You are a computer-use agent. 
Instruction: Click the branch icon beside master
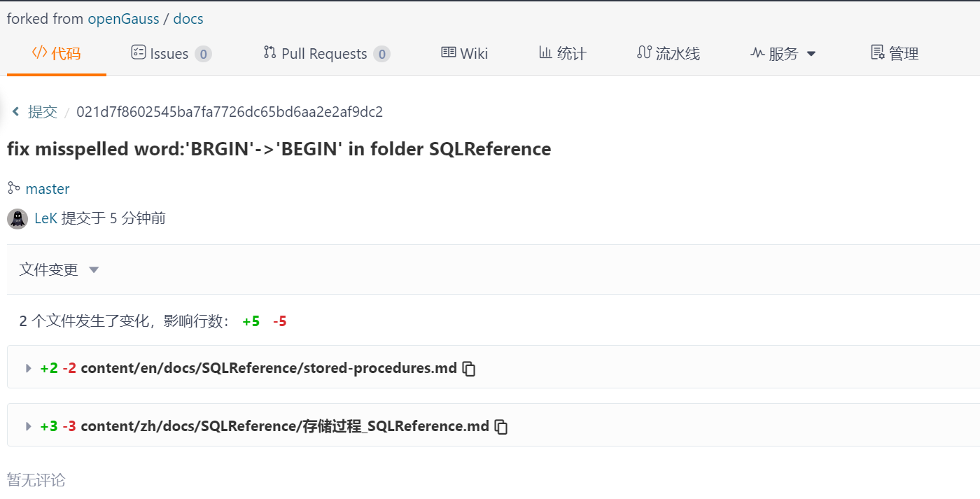click(x=13, y=188)
